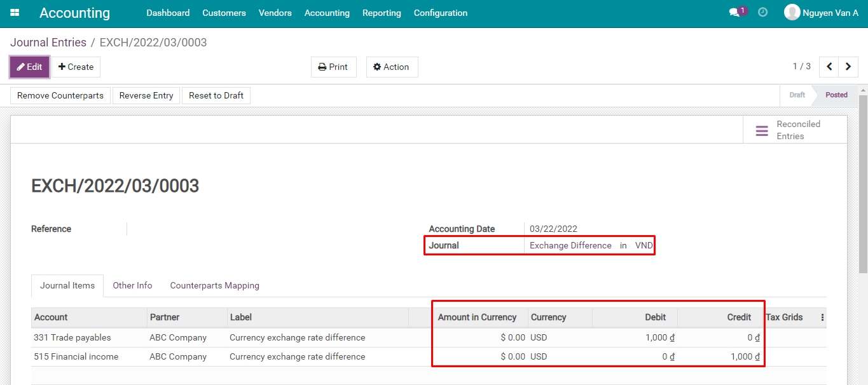868x385 pixels.
Task: Open the Vendors menu
Action: pos(275,13)
